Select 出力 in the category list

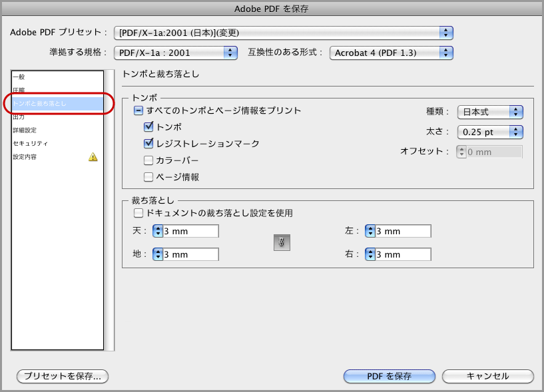[x=57, y=117]
